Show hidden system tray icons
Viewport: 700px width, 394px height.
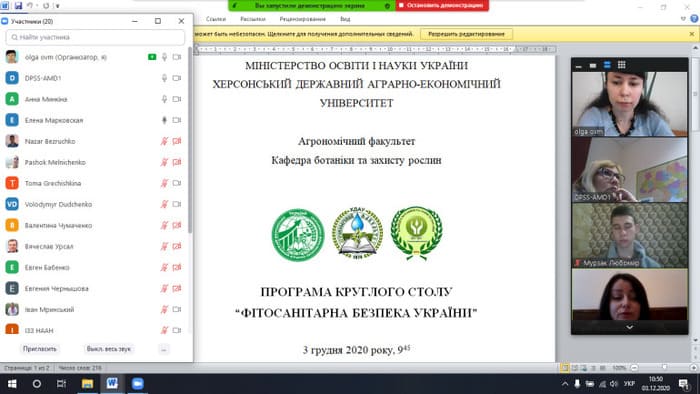pyautogui.click(x=565, y=384)
